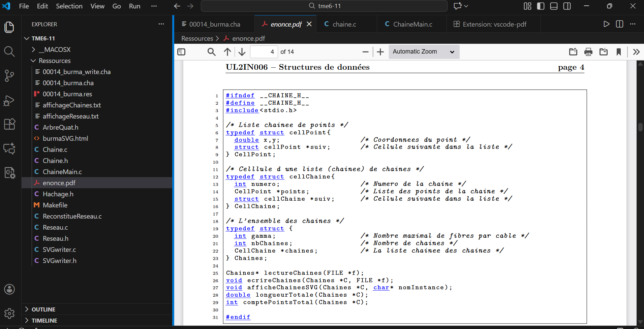
Task: Open the Extensions view
Action: click(x=9, y=124)
